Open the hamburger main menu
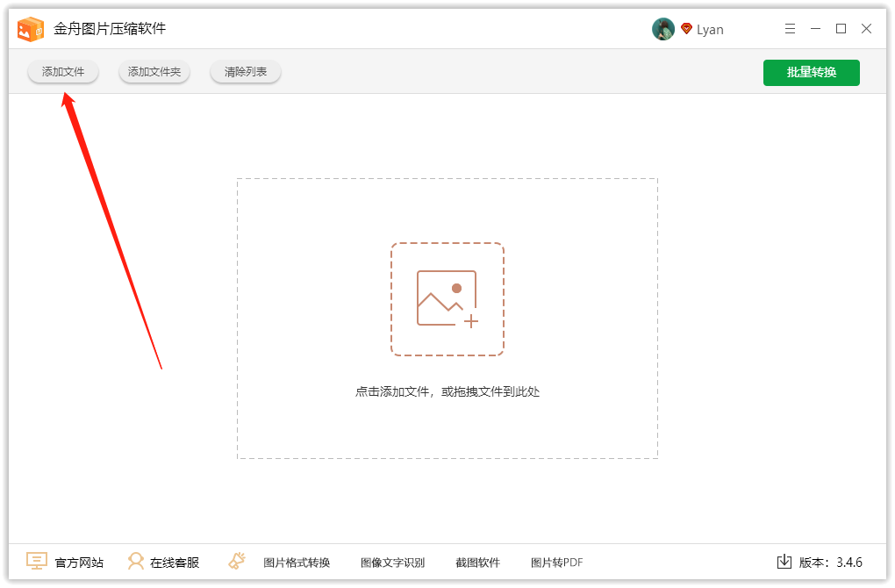Viewport: 895px width, 588px height. (790, 28)
